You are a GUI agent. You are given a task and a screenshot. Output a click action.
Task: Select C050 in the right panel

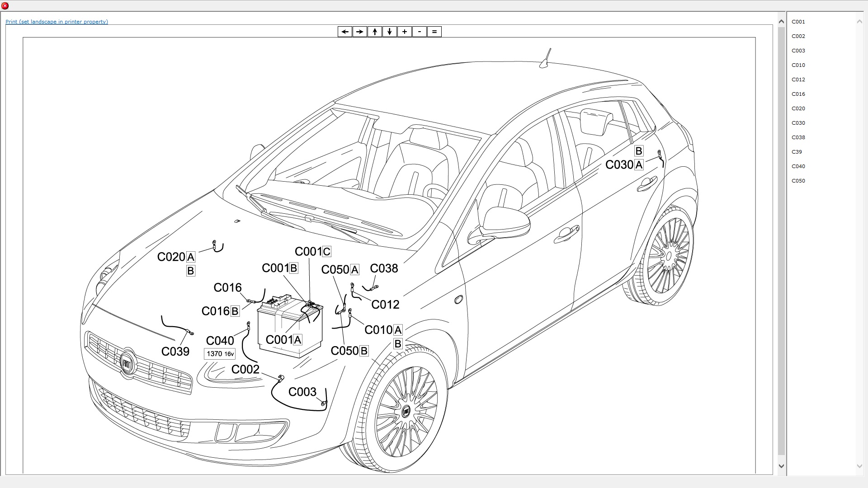(x=798, y=181)
